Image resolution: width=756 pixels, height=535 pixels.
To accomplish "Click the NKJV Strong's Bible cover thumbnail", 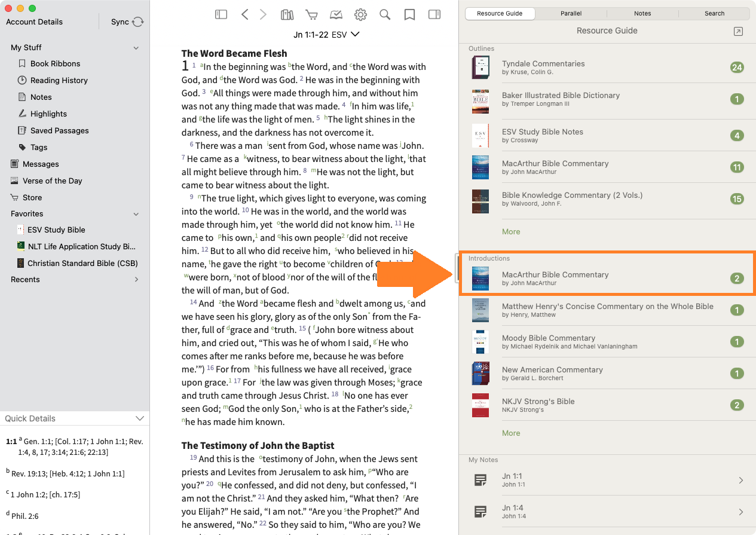I will tap(480, 405).
